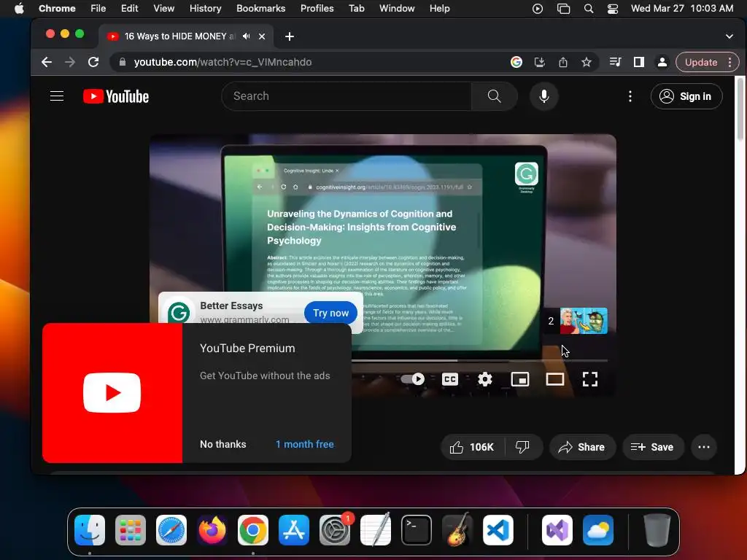Open Visual Studio Code from Dock

click(x=498, y=529)
